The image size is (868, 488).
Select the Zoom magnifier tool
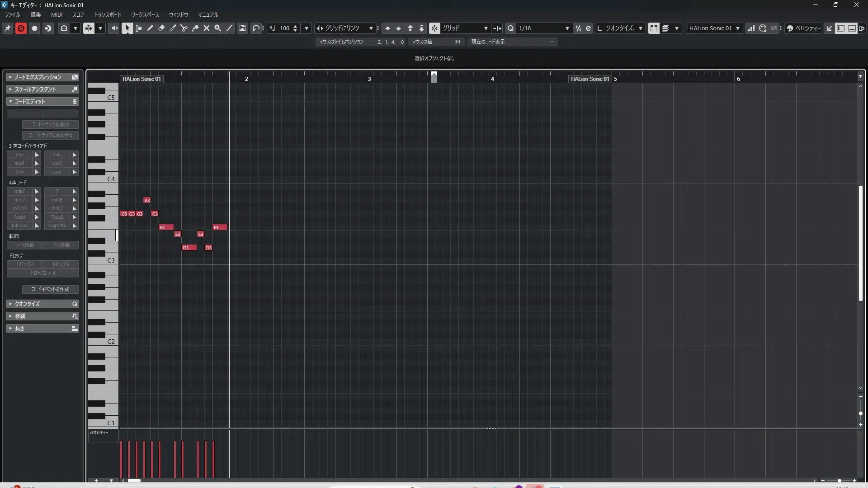click(218, 28)
